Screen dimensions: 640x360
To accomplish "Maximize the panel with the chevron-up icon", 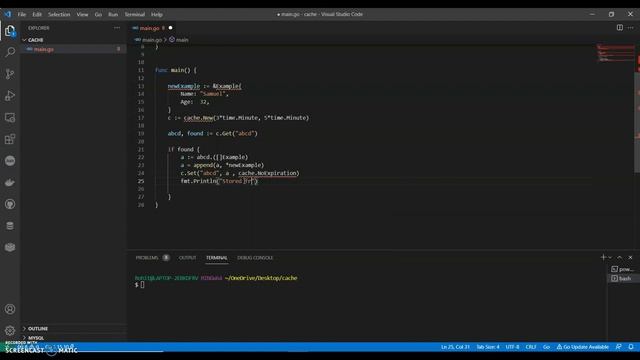I will (620, 258).
